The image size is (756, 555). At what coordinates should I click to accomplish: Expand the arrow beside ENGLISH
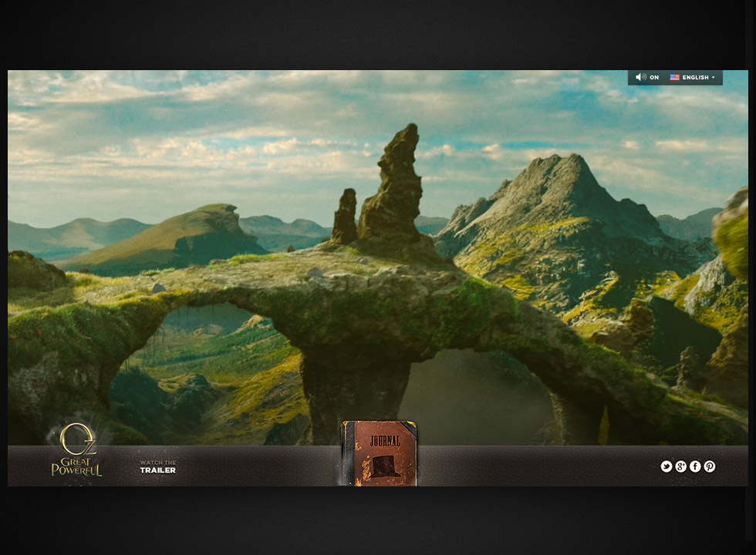click(714, 78)
